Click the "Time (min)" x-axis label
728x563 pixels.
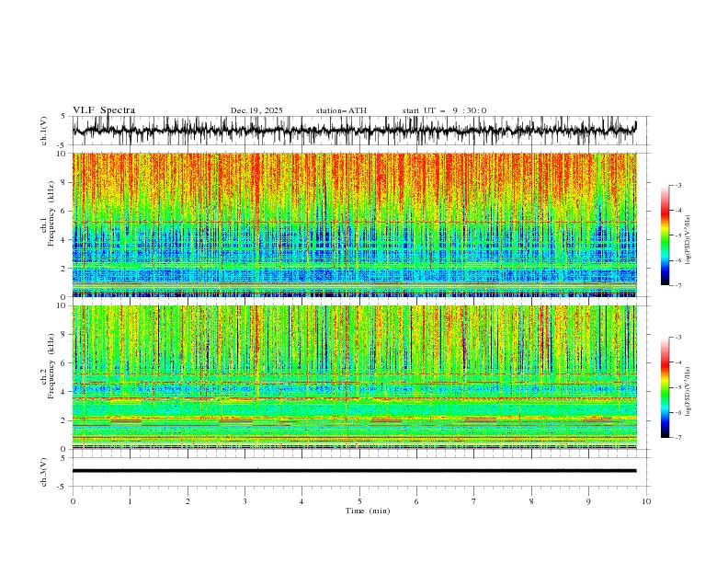point(368,511)
